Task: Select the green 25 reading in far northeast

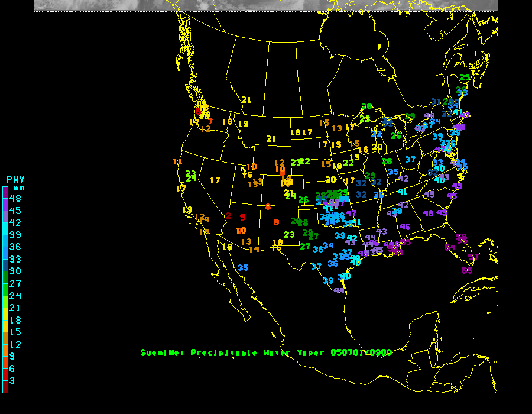Action: [465, 77]
